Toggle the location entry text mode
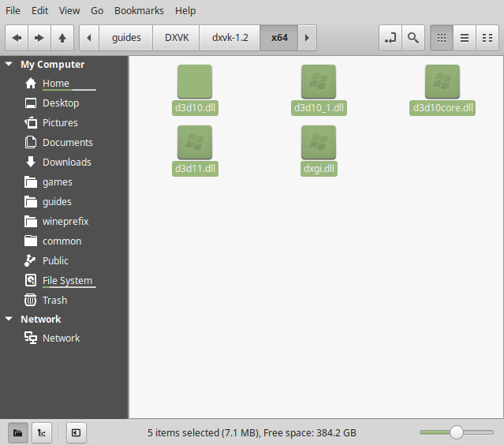504x445 pixels. 390,38
